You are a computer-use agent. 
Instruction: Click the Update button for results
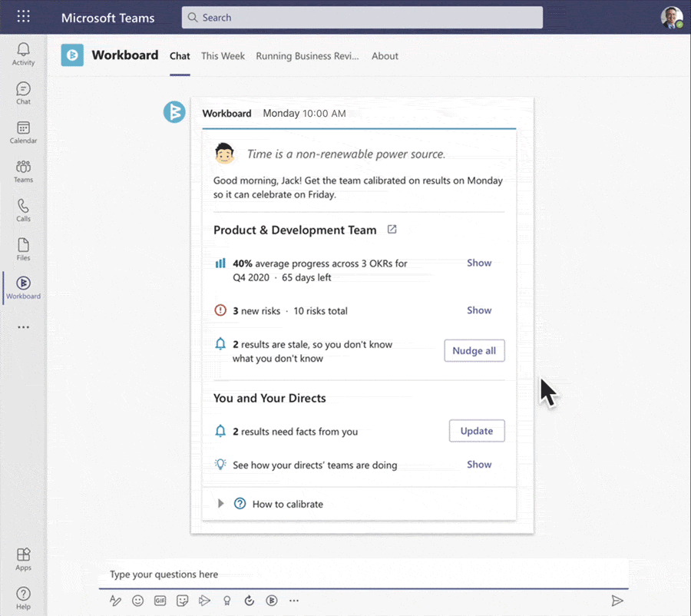[x=477, y=431]
